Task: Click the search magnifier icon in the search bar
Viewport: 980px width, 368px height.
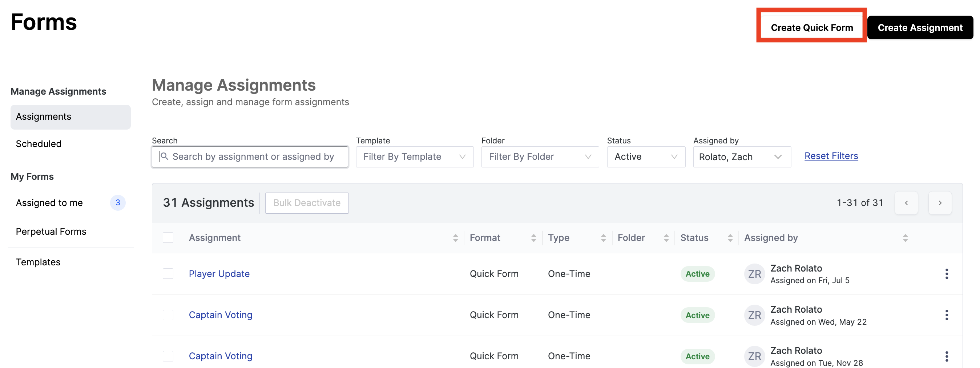Action: click(x=164, y=157)
